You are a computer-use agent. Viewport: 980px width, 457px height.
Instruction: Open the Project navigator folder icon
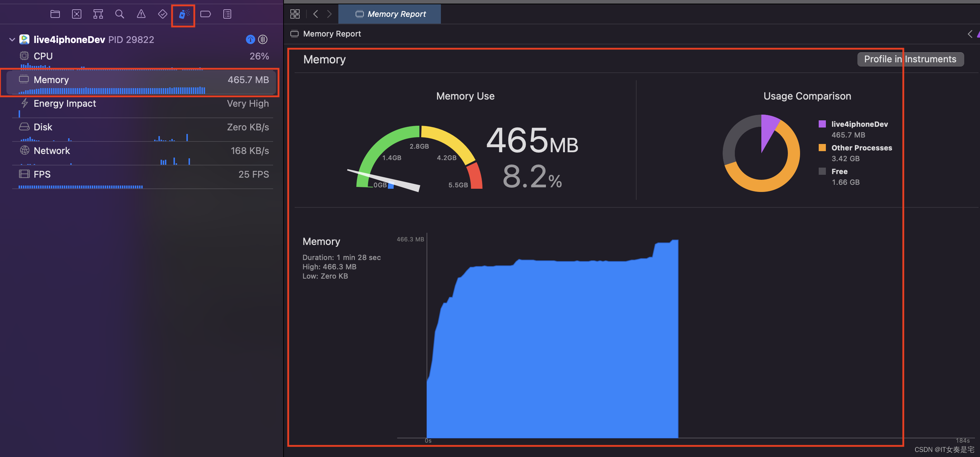pos(55,14)
